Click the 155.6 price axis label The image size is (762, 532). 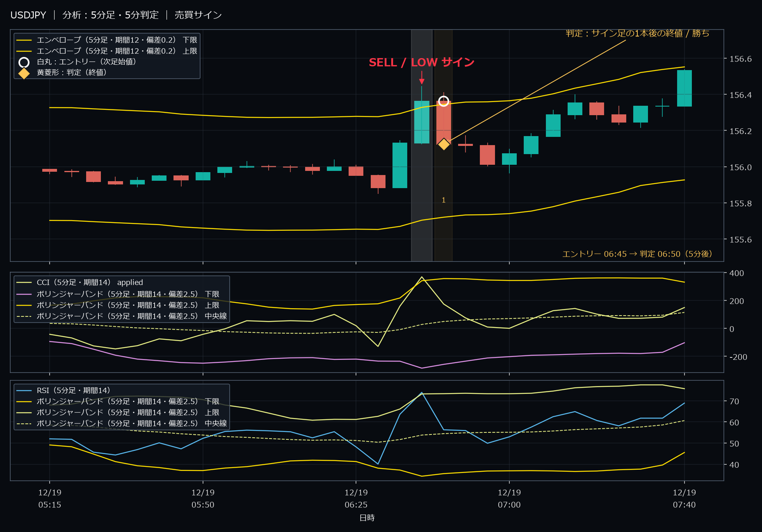(x=740, y=240)
